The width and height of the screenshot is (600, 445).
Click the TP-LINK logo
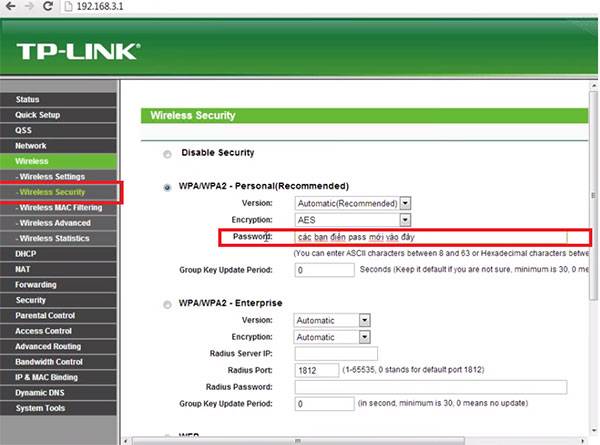(76, 50)
